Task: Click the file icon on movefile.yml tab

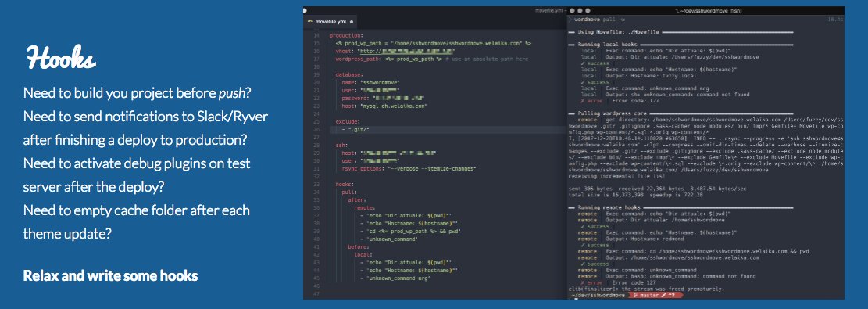Action: tap(310, 22)
